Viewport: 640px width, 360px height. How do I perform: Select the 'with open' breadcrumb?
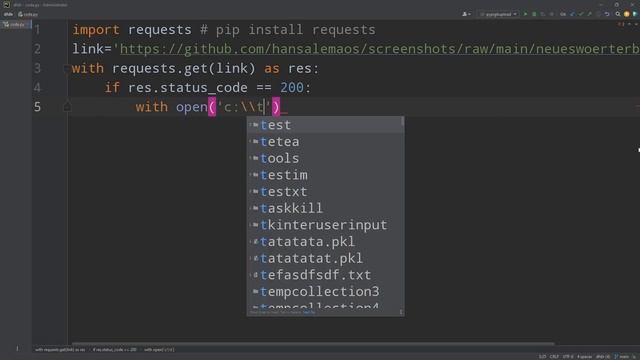tap(159, 350)
